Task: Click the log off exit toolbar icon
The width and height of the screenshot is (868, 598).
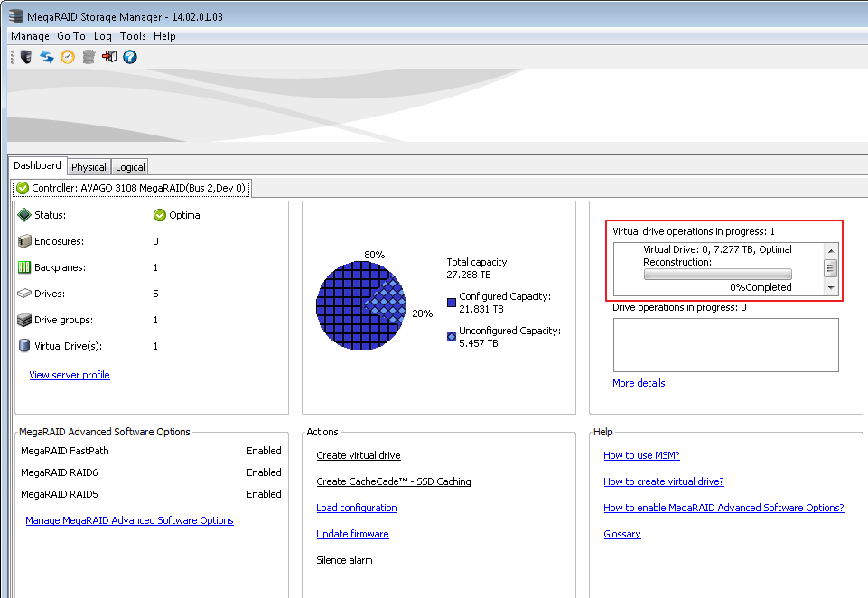Action: (x=109, y=57)
